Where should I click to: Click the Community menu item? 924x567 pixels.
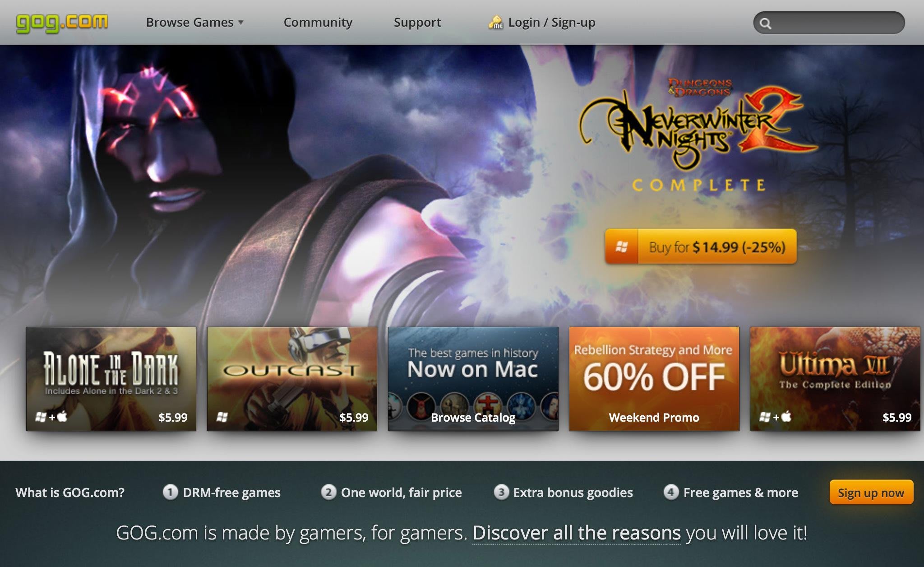[317, 23]
